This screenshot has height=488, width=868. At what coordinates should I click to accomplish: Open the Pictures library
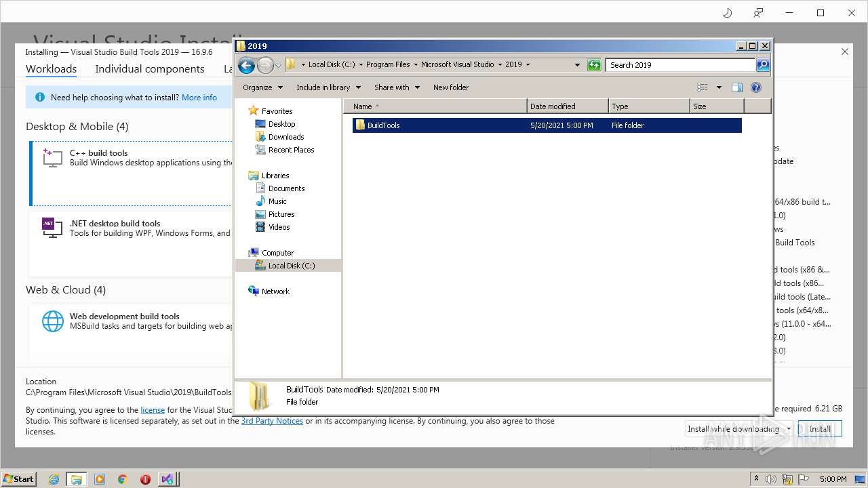click(x=281, y=214)
